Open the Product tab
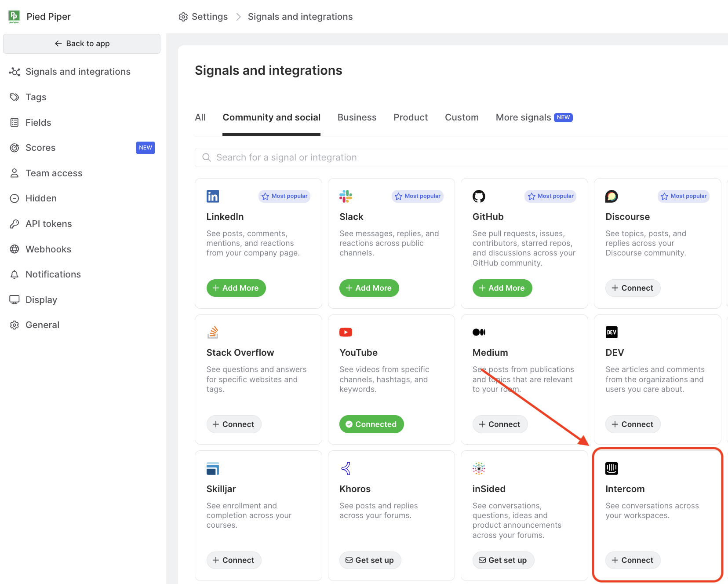This screenshot has height=584, width=728. point(411,117)
